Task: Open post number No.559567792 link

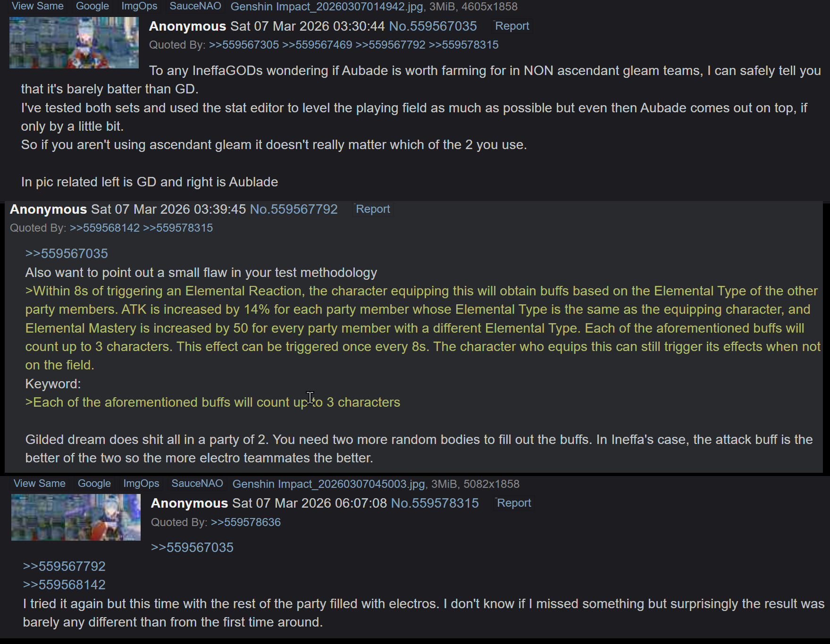Action: pyautogui.click(x=293, y=209)
